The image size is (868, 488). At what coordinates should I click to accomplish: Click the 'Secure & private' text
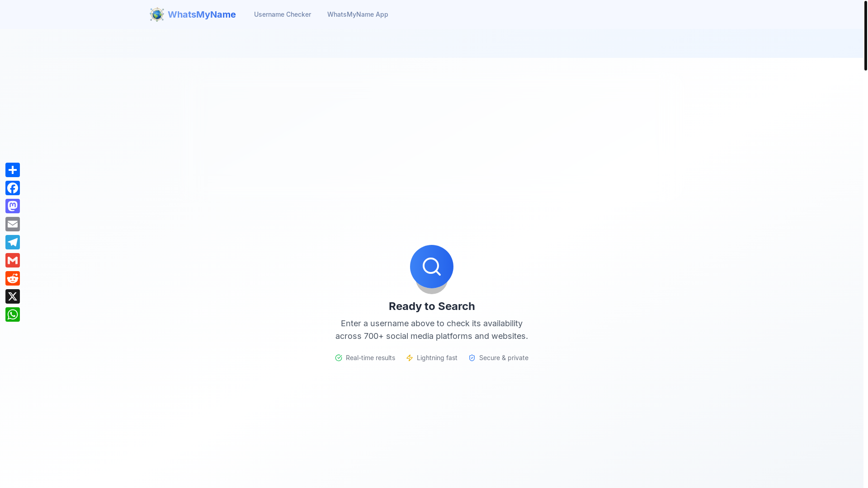(x=504, y=358)
